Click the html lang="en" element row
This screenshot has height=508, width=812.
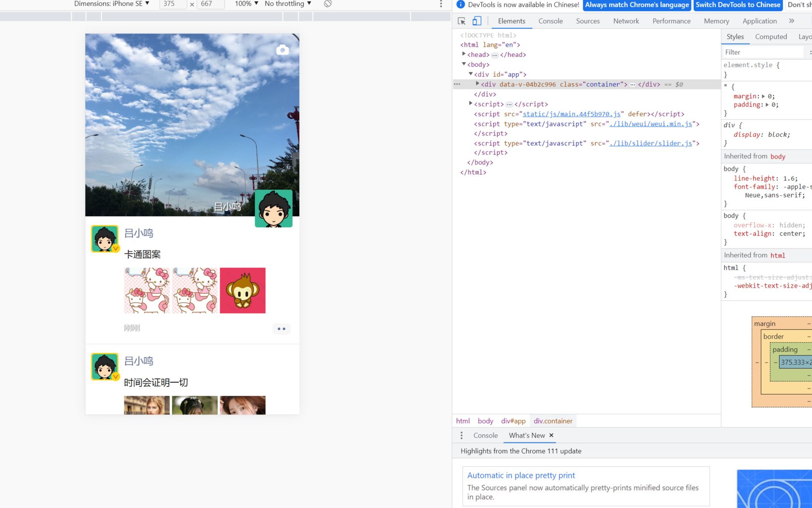[x=490, y=45]
